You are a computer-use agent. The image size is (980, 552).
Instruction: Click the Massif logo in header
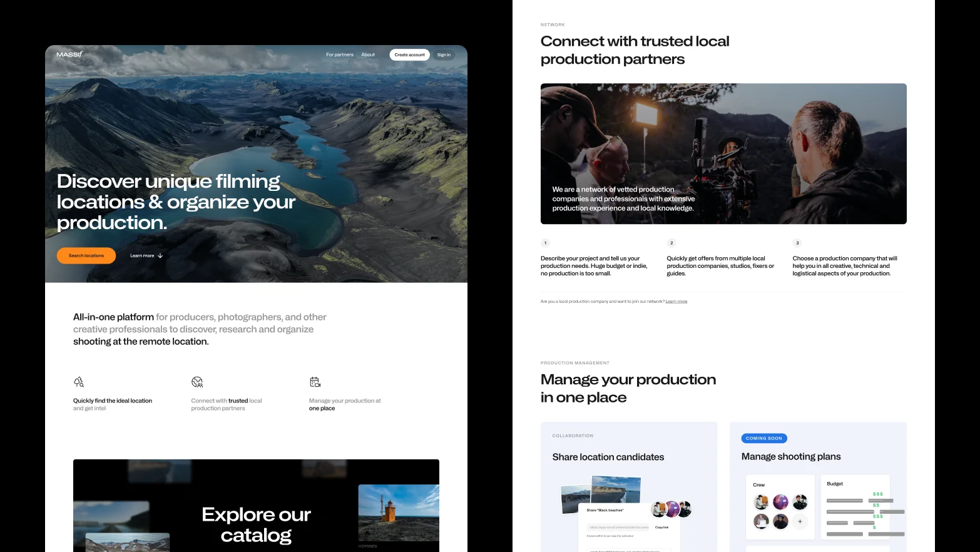[69, 54]
